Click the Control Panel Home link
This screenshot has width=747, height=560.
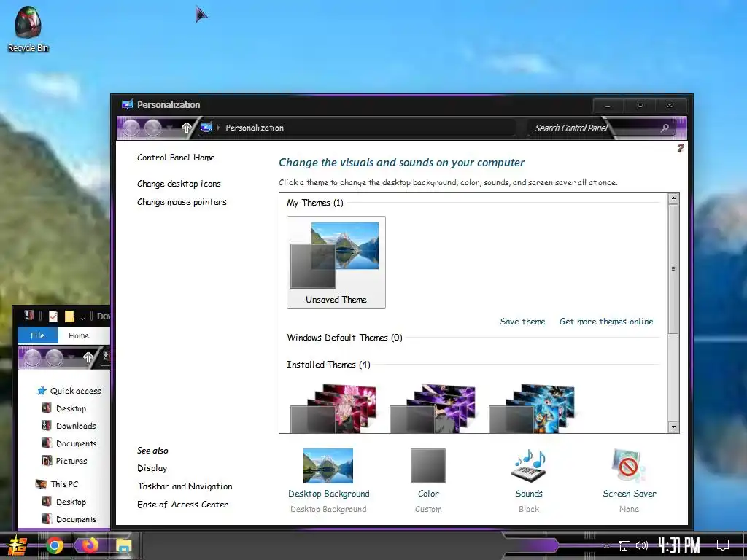(176, 157)
